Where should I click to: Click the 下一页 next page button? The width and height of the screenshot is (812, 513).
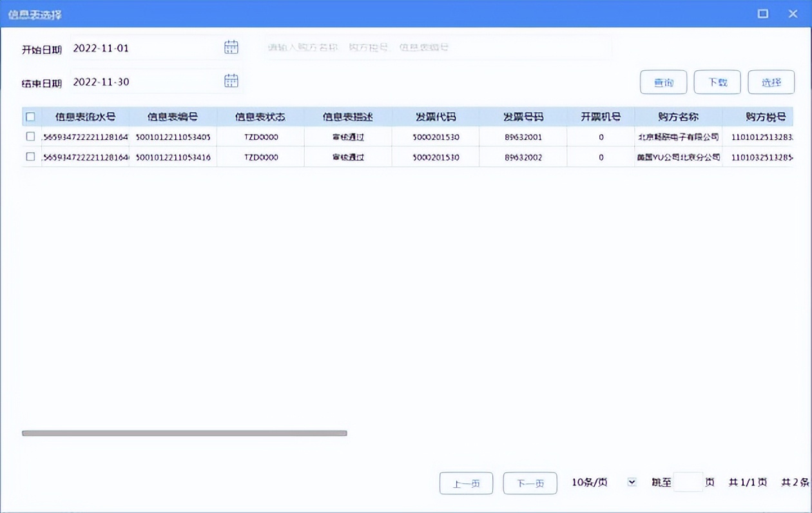pos(530,483)
